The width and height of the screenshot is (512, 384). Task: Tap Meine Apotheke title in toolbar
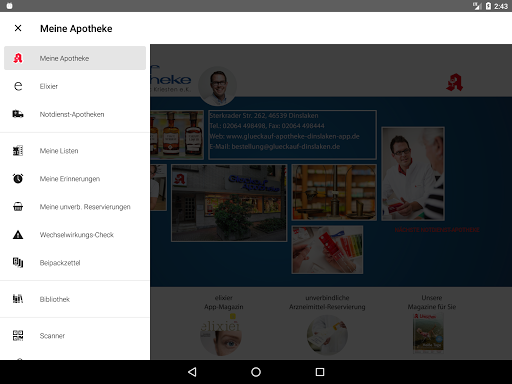pos(76,29)
